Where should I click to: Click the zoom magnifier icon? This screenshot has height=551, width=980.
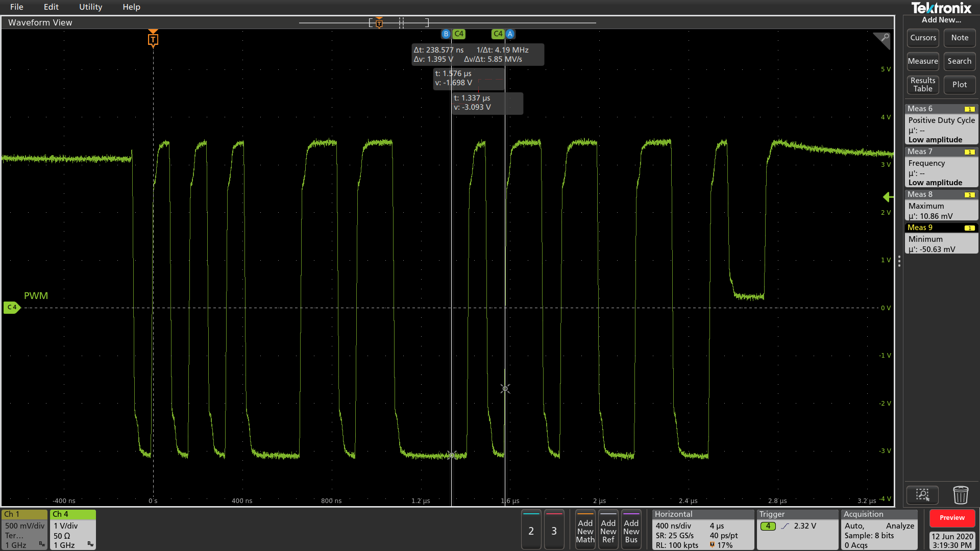point(922,494)
